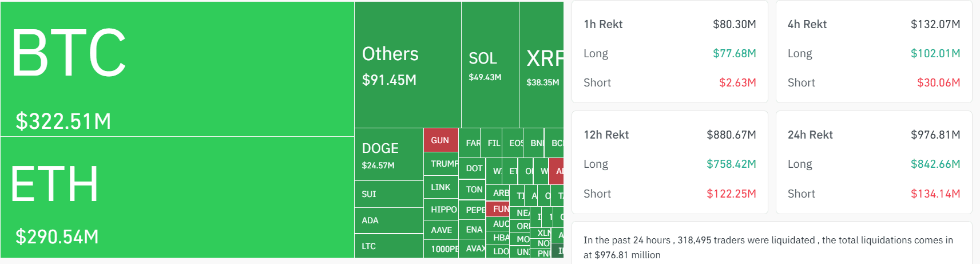Click the Others $91.45M tile

click(x=408, y=65)
